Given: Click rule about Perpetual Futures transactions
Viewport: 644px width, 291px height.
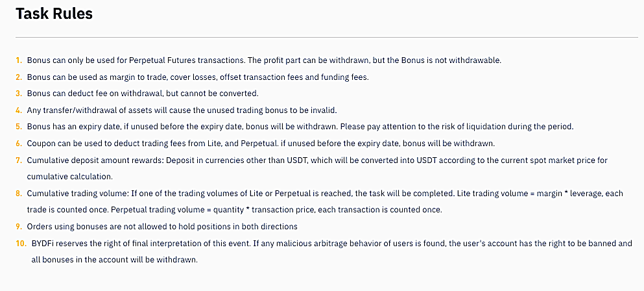Looking at the screenshot, I should point(264,60).
